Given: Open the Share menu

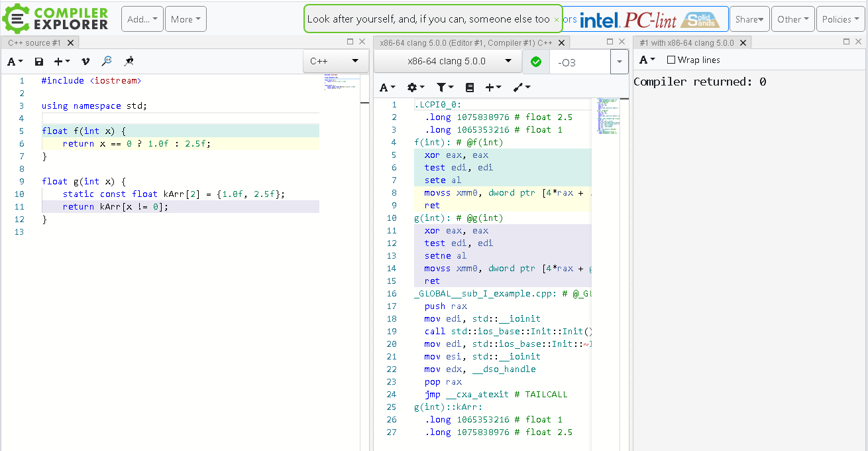Looking at the screenshot, I should [749, 19].
